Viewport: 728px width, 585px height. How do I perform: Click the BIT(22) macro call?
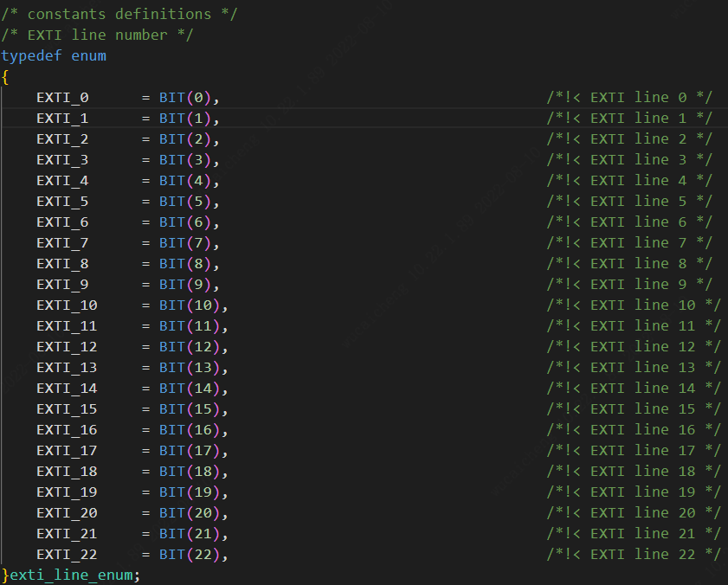point(190,554)
